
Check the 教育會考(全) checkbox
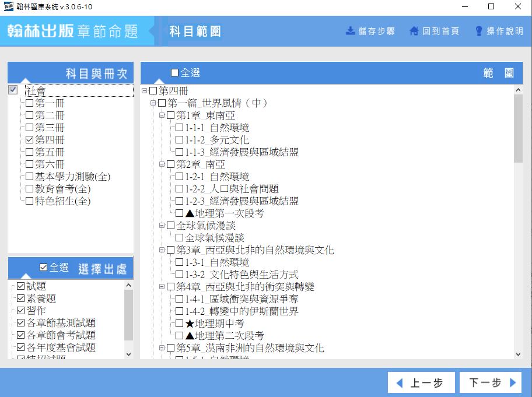pos(30,188)
